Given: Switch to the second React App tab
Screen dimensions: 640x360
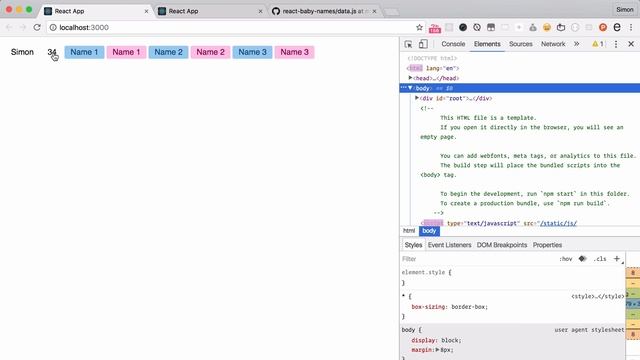Looking at the screenshot, I should 210,11.
